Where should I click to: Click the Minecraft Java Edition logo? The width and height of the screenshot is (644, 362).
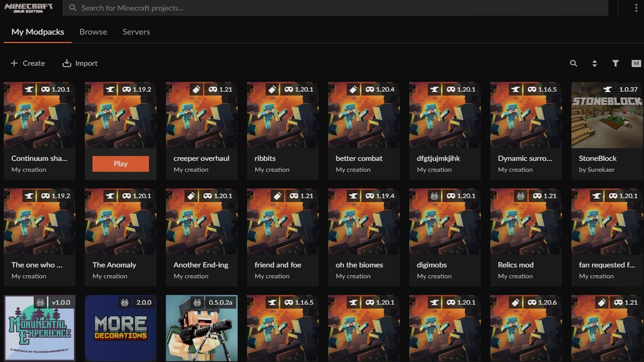pyautogui.click(x=29, y=8)
